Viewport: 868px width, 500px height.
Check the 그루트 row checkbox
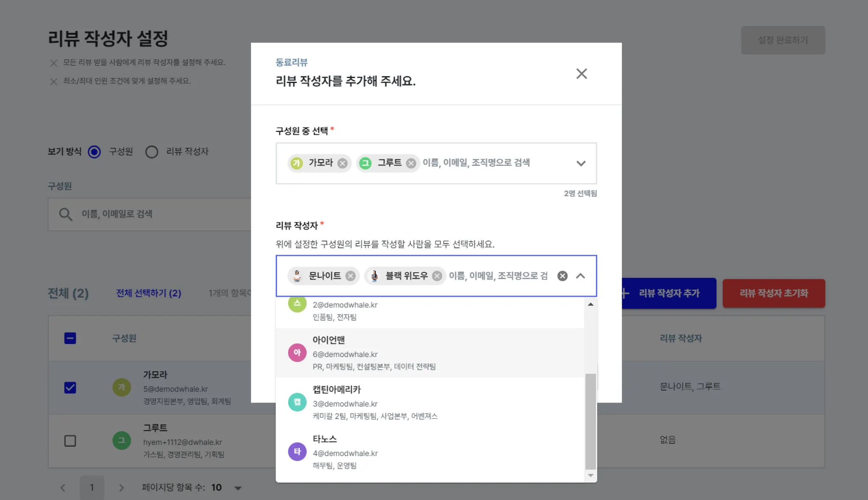70,441
